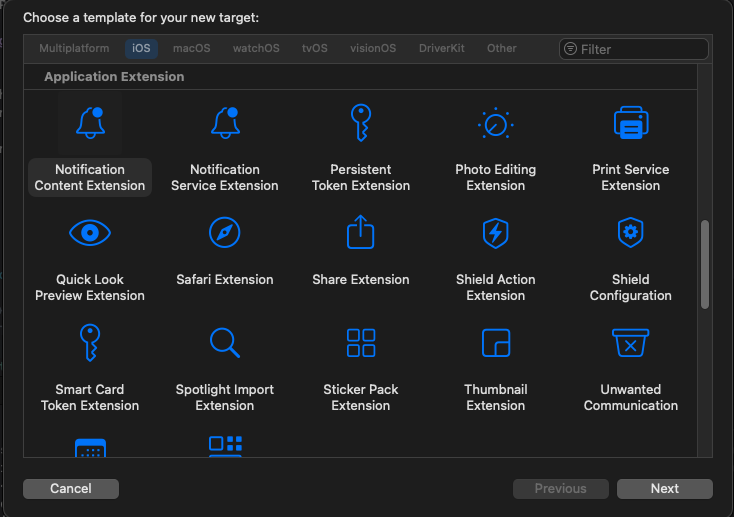Image resolution: width=734 pixels, height=517 pixels.
Task: Select the partially visible keyboard template icon
Action: tap(90, 447)
